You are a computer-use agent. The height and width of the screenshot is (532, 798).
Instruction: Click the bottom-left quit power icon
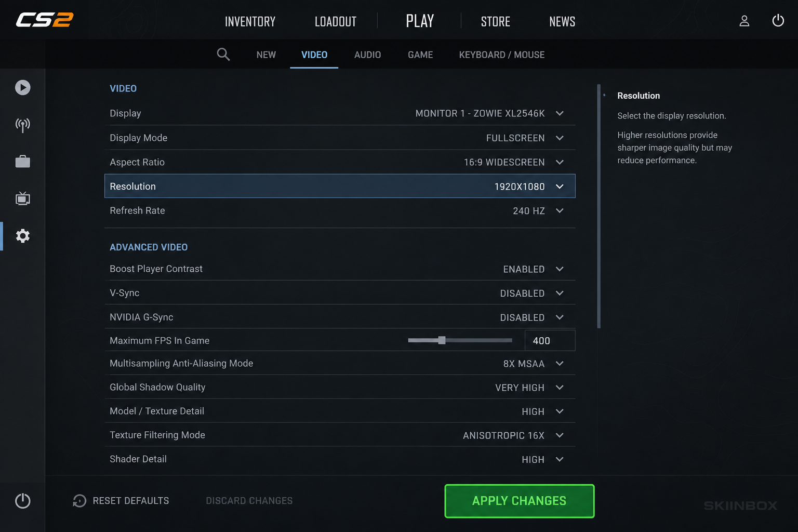coord(22,501)
